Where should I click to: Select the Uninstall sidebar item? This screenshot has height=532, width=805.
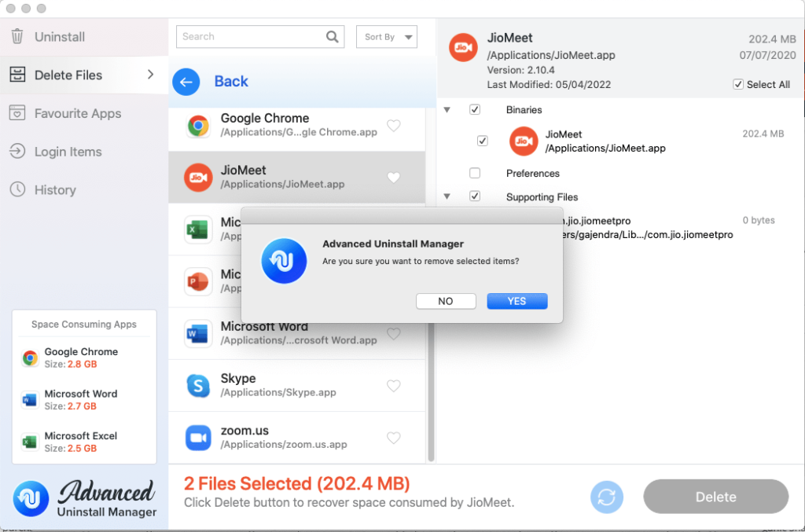[84, 37]
